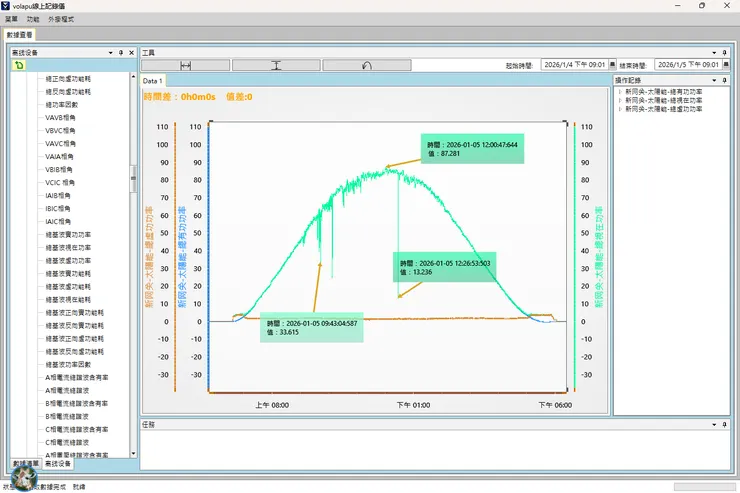Viewport: 740px width, 493px height.
Task: Pin the 操作記錄 panel
Action: (724, 80)
